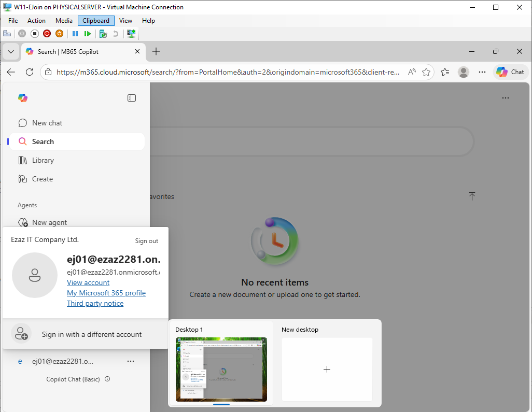Click the account avatar placeholder
Screen dimensions: 532x412
click(35, 275)
